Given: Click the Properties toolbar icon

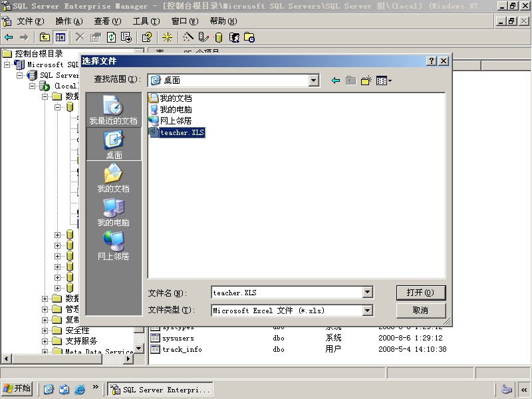Looking at the screenshot, I should [96, 37].
